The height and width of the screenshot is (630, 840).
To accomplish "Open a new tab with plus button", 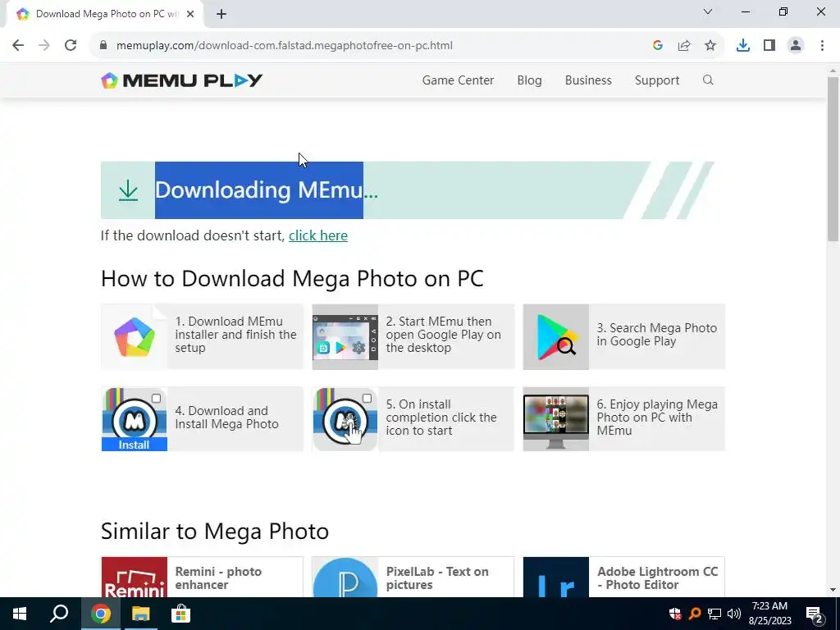I will point(221,14).
